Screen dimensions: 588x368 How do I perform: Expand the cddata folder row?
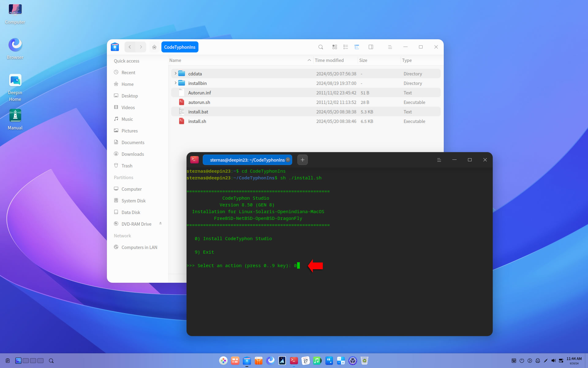175,74
